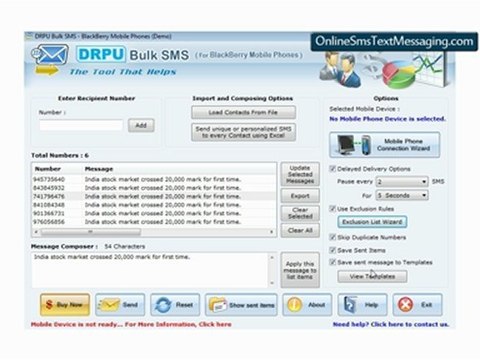Click the Clear All button
This screenshot has width=480, height=360.
point(300,230)
